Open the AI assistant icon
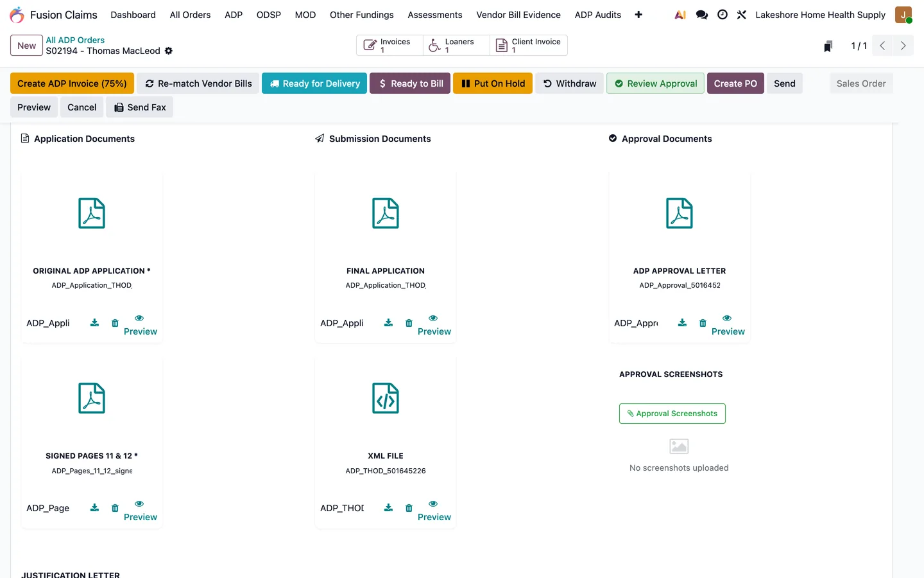The width and height of the screenshot is (924, 578). 680,15
